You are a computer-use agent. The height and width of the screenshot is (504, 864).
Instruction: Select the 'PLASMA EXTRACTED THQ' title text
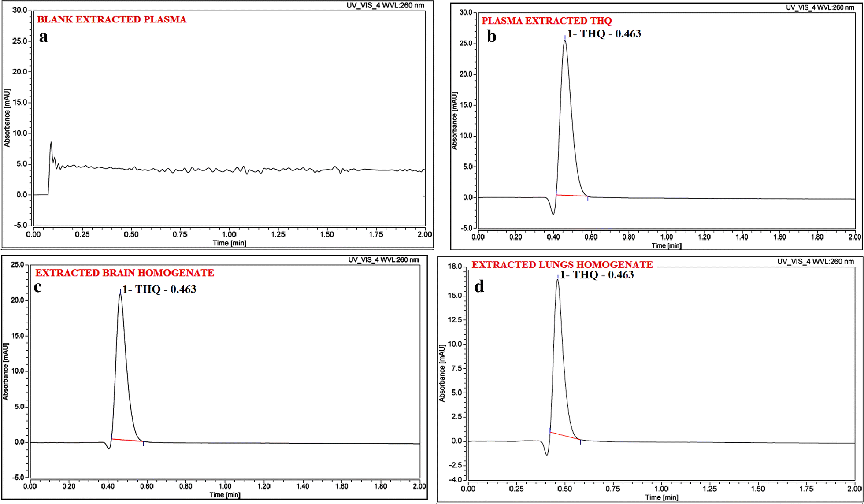pos(546,21)
